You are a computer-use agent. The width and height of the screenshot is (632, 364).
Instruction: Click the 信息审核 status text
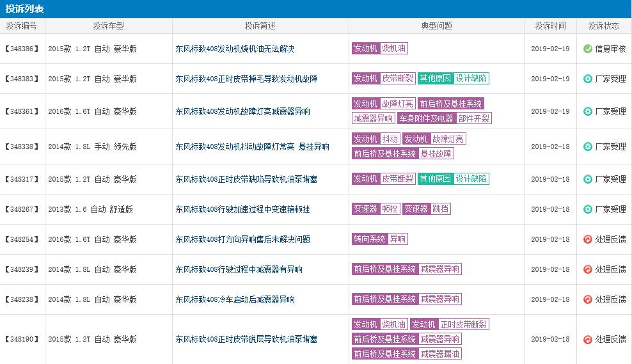point(611,49)
